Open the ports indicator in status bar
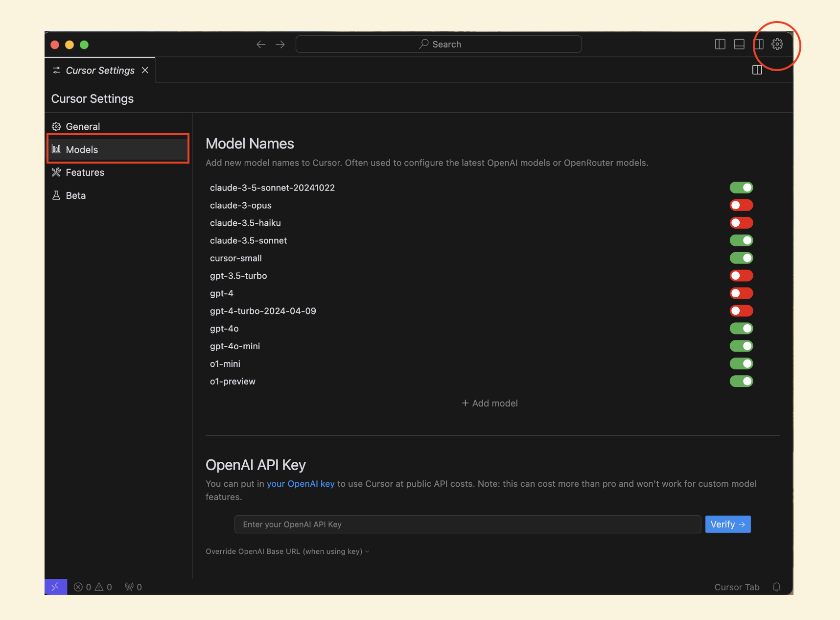This screenshot has width=840, height=620. 133,587
